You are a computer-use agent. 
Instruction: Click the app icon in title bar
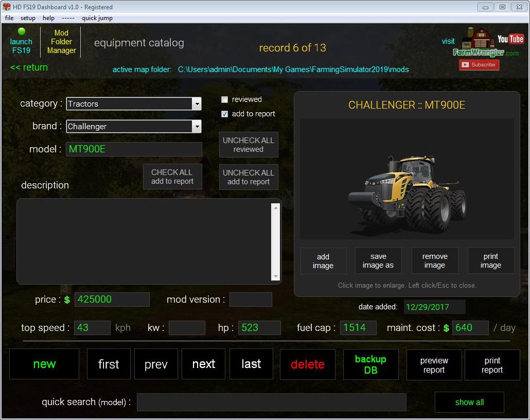pyautogui.click(x=7, y=7)
